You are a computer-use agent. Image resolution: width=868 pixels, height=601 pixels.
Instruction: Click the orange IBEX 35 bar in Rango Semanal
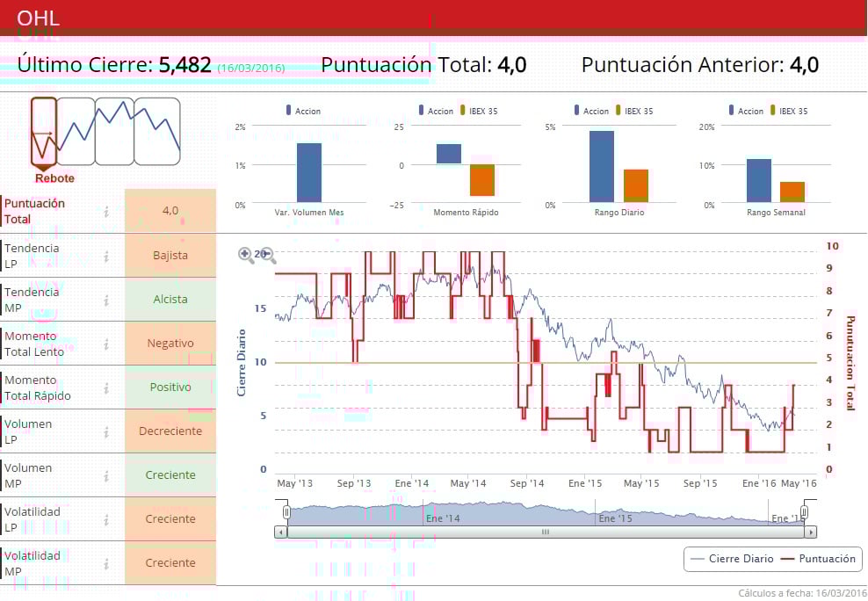(x=792, y=192)
